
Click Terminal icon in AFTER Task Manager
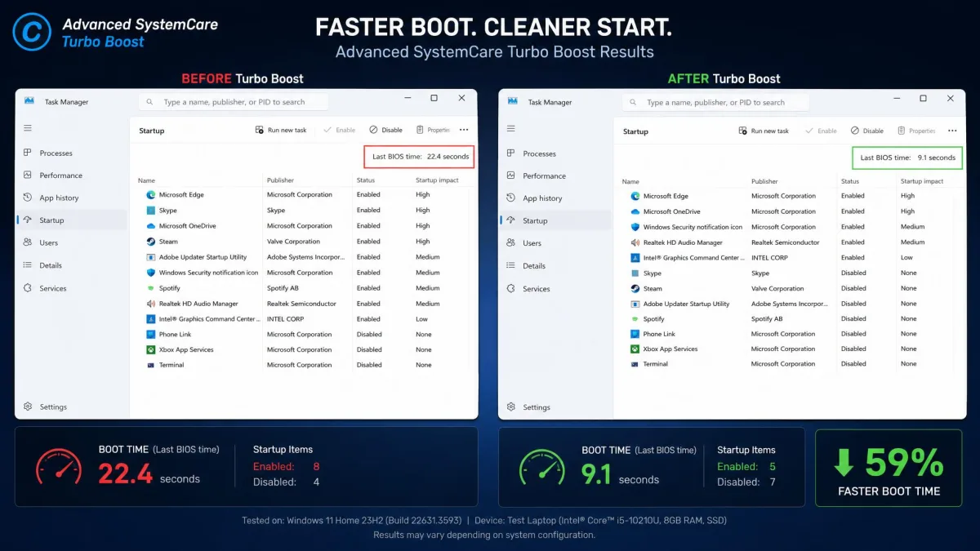point(635,364)
